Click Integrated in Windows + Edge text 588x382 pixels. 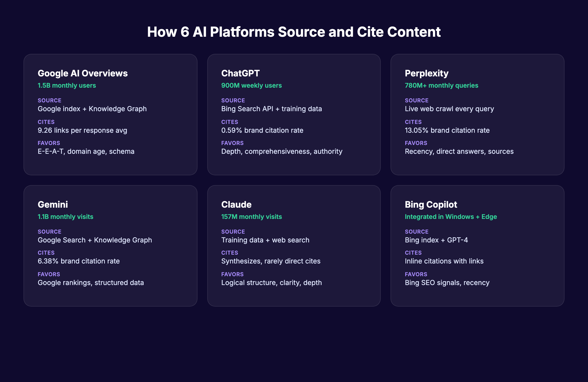pyautogui.click(x=451, y=216)
